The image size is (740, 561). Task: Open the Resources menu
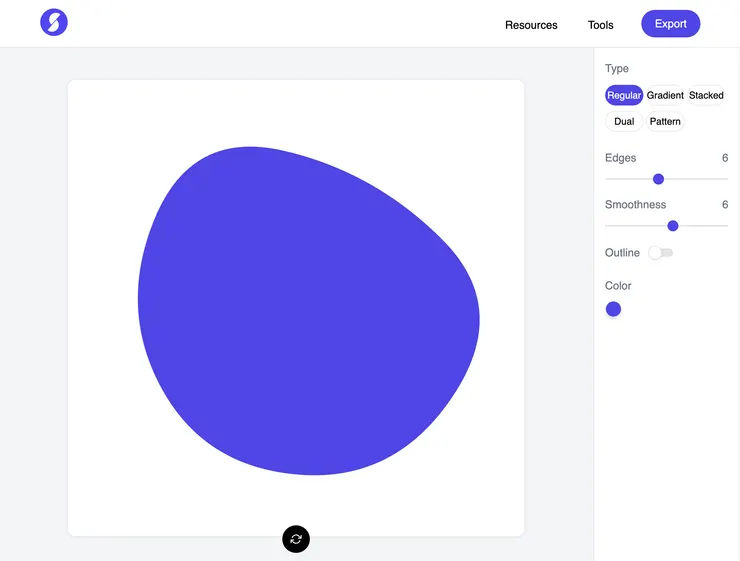531,25
